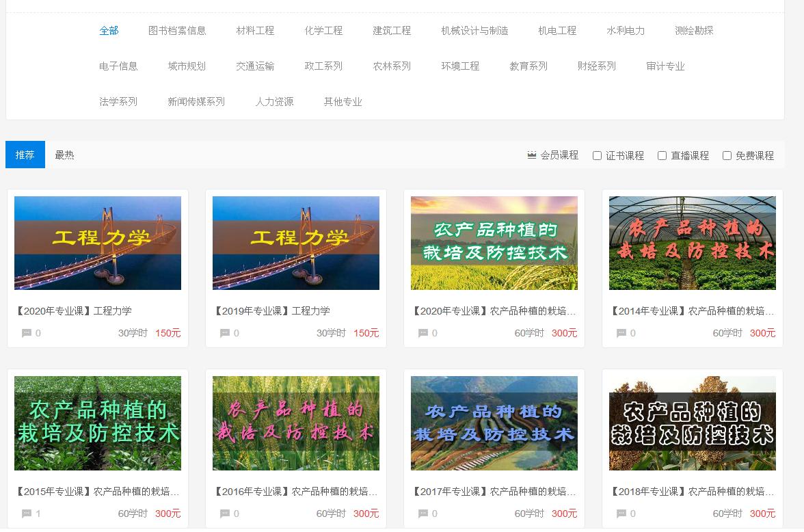Check the 免费课程 filter box
804x532 pixels.
tap(727, 155)
